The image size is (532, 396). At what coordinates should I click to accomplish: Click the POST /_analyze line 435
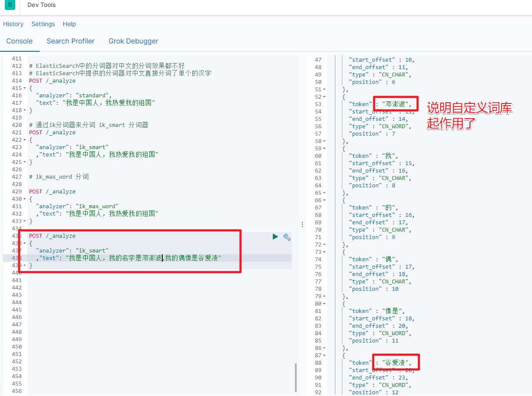52,236
